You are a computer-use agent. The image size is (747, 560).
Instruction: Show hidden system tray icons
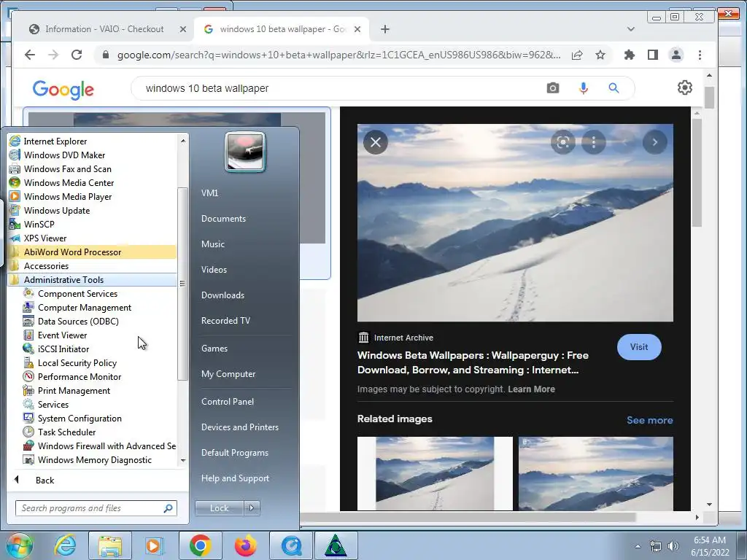pyautogui.click(x=638, y=546)
